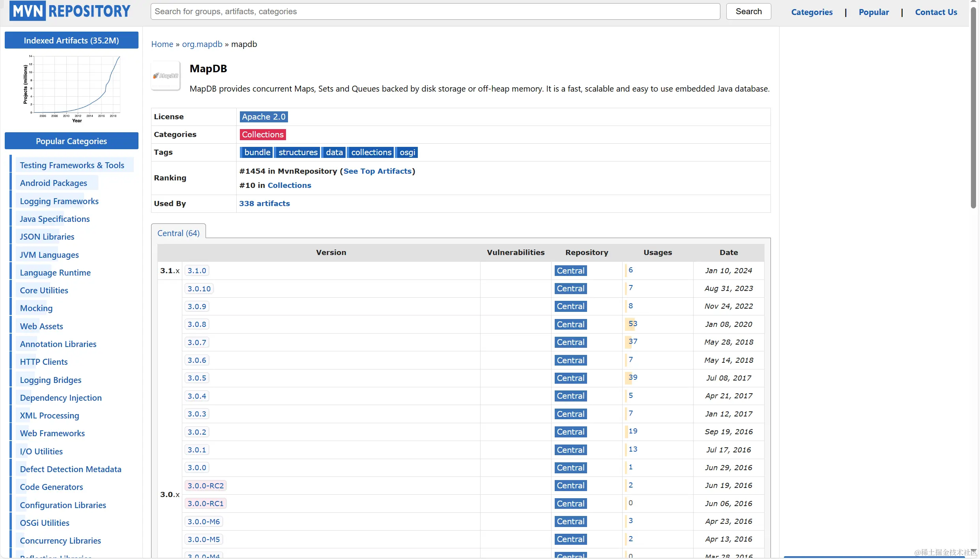
Task: Click the Apache 2.0 license badge
Action: click(264, 117)
